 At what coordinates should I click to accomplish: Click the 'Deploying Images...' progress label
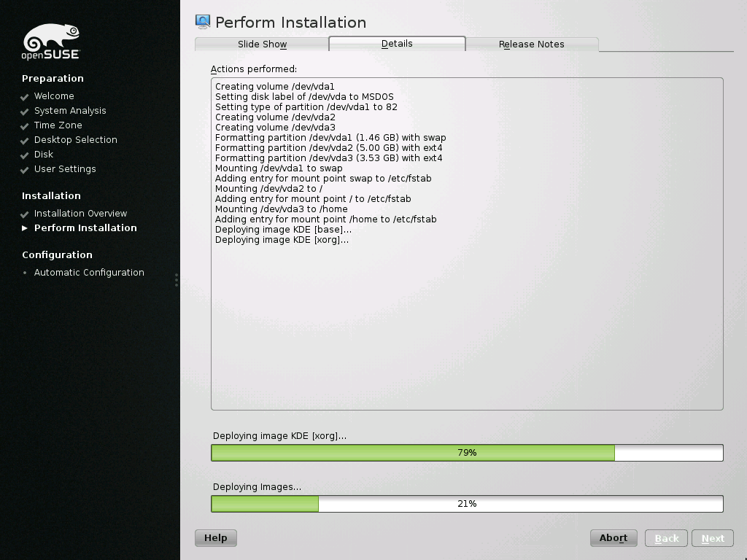[258, 487]
